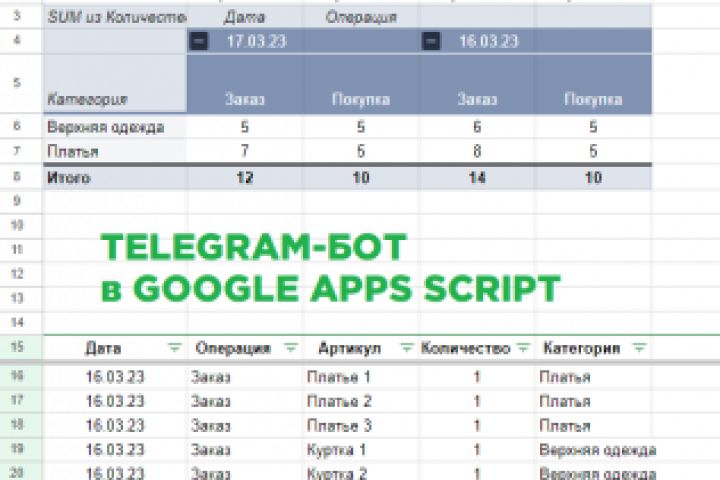Viewport: 720px width, 480px height.
Task: Select Платья value 7
Action: coord(244,151)
